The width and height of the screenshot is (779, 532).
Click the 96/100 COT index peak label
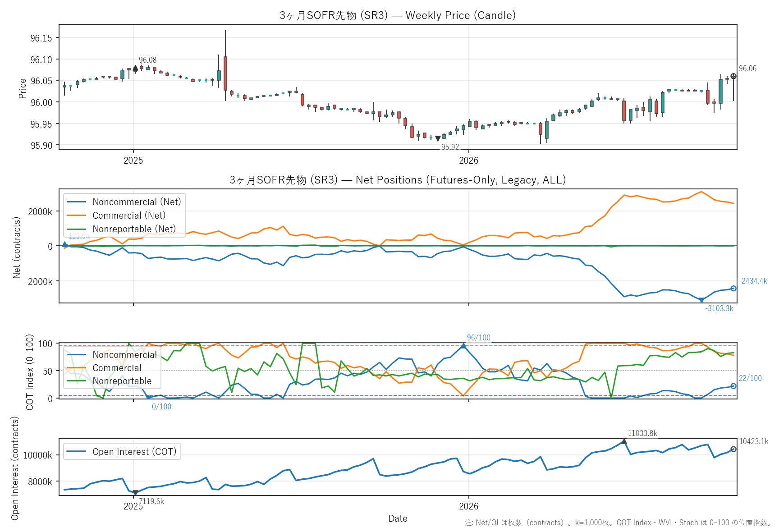(x=479, y=338)
